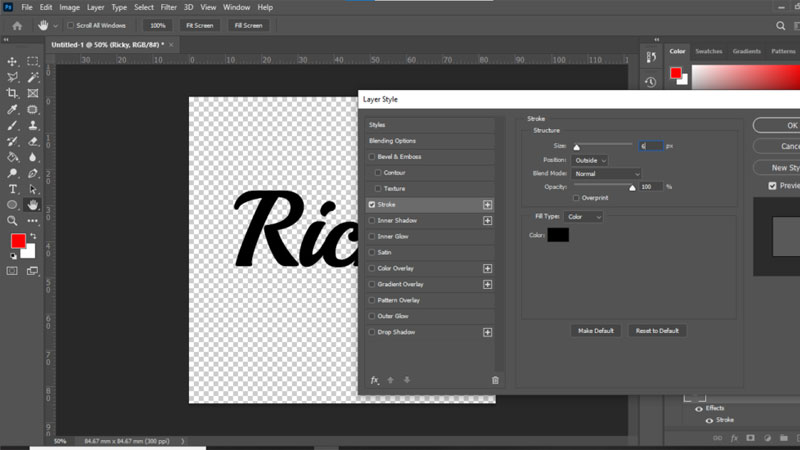Viewport: 800px width, 450px height.
Task: Select the Move tool
Action: [x=12, y=62]
